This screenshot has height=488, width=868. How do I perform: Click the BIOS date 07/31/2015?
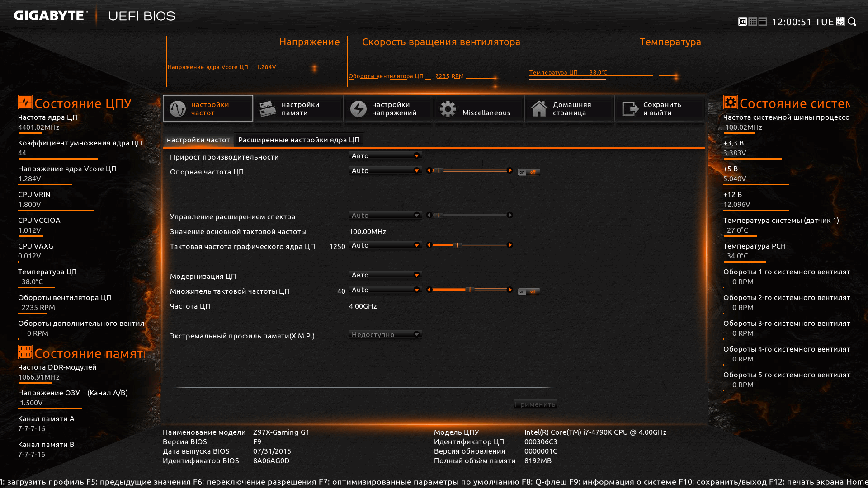[272, 451]
